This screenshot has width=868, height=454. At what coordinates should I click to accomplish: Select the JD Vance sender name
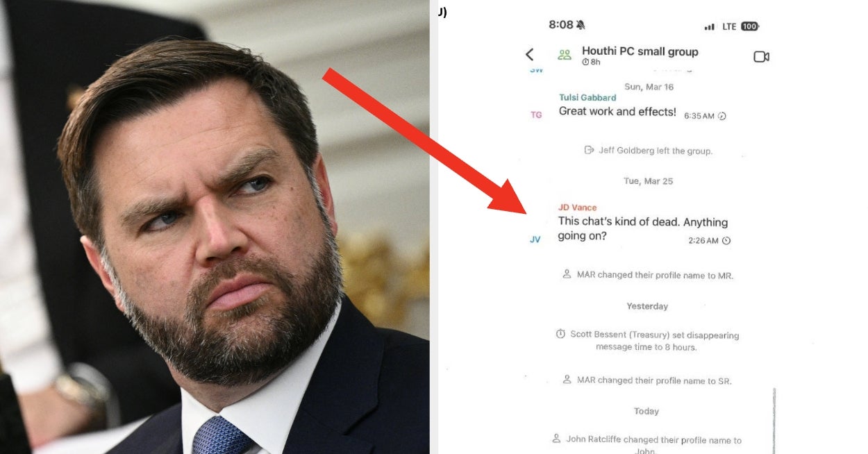pyautogui.click(x=577, y=208)
